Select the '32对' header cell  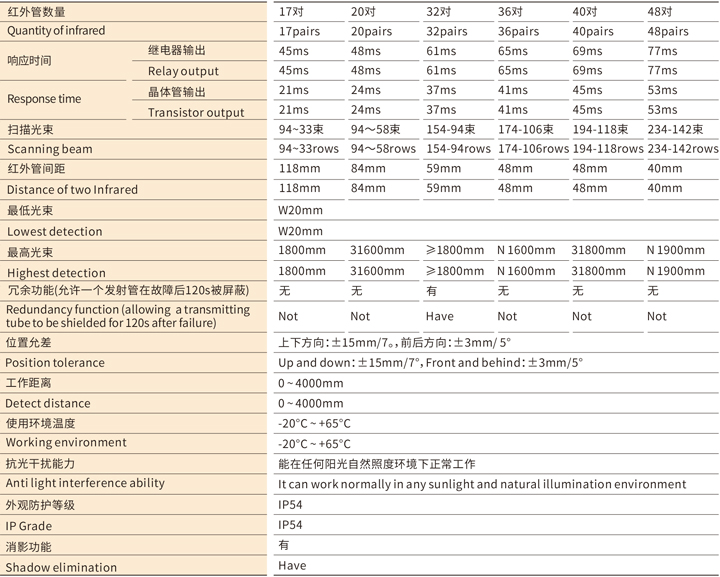tap(439, 11)
